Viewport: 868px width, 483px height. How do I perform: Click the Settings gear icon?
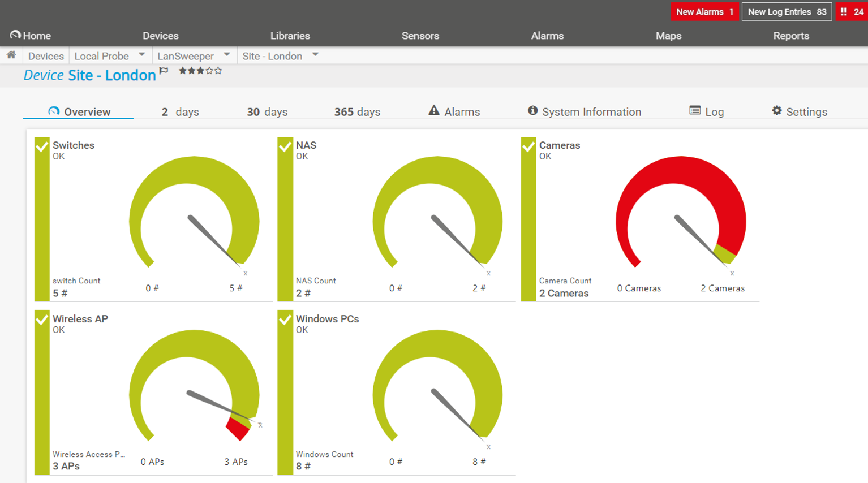(x=777, y=111)
